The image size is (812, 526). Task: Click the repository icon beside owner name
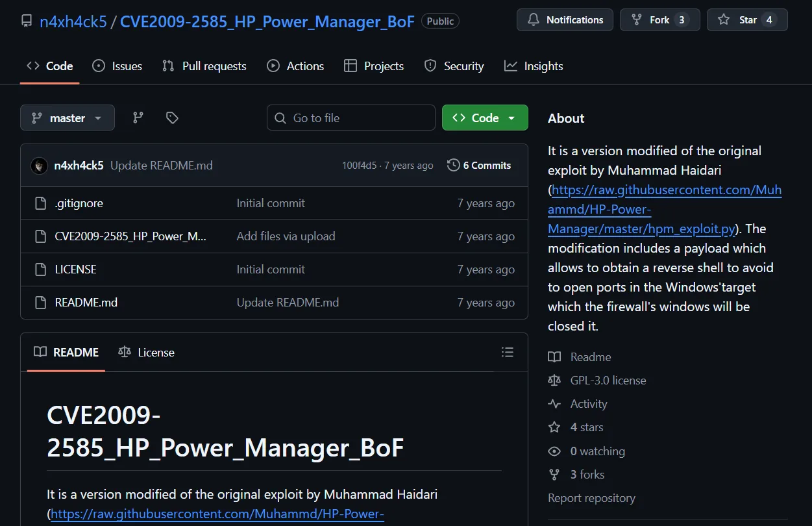(27, 21)
